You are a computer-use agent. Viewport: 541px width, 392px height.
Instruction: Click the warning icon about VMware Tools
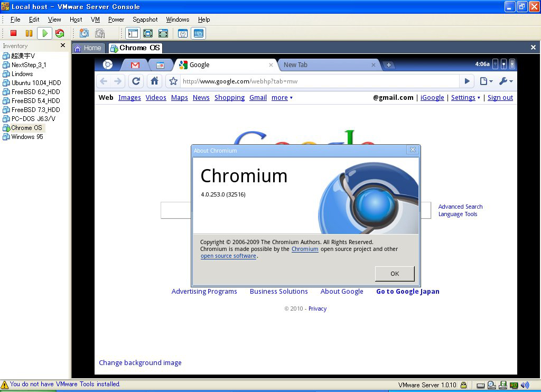[x=4, y=385]
